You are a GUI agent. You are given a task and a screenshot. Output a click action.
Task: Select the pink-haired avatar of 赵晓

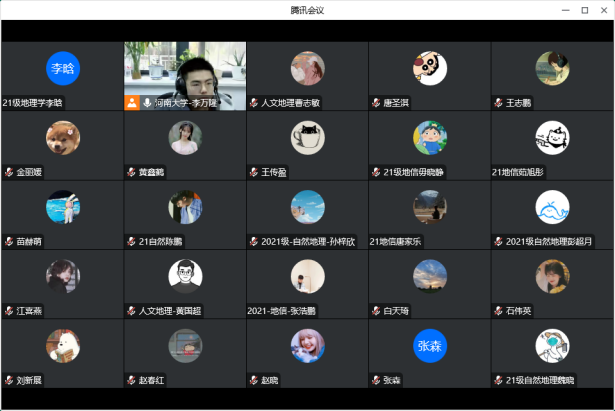coord(307,346)
